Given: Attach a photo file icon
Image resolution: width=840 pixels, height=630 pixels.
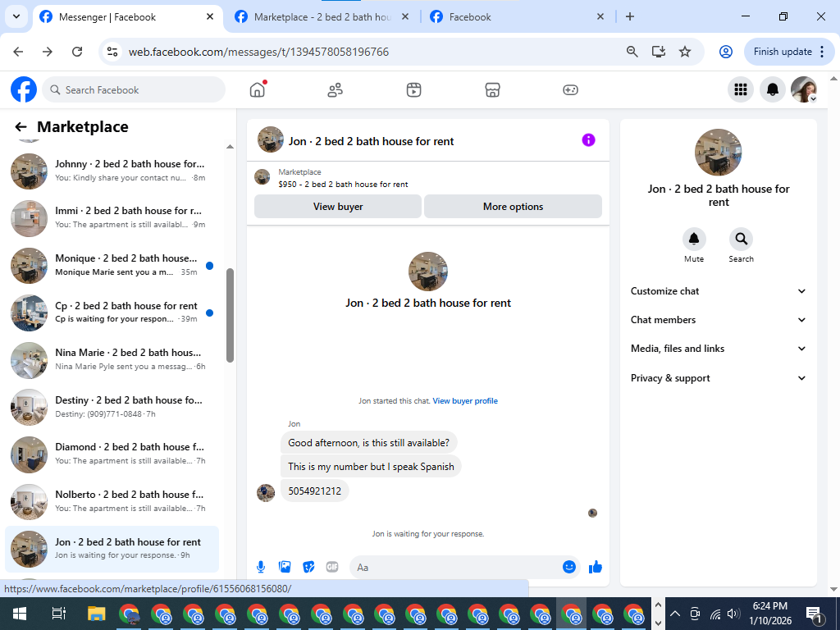Looking at the screenshot, I should tap(285, 567).
